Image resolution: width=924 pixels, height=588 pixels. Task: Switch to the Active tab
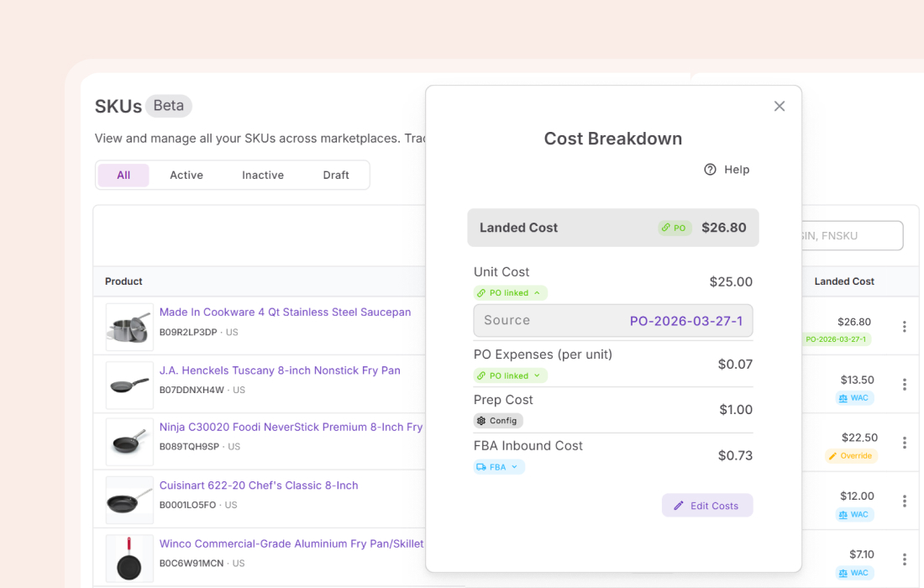(186, 175)
